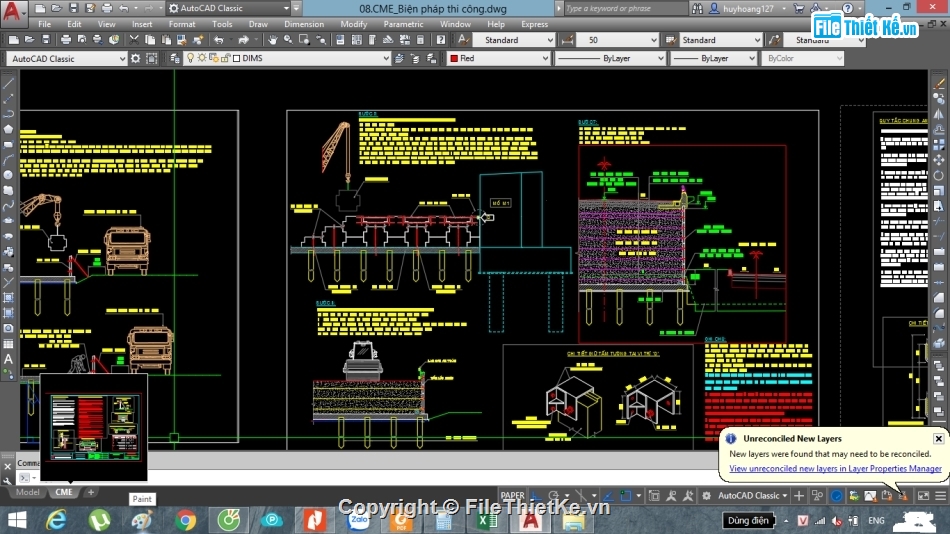This screenshot has height=534, width=950.
Task: Add a new layout with plus button
Action: point(91,492)
